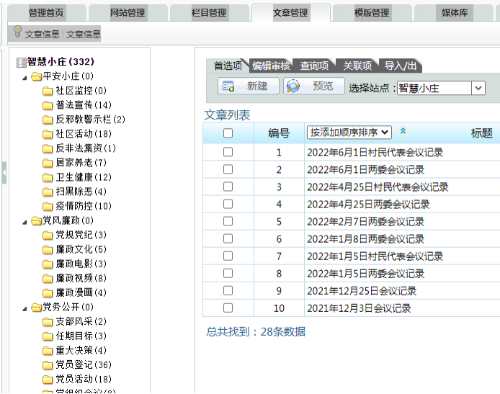This screenshot has width=500, height=394.
Task: Check the box for article number 7
Action: tap(228, 256)
